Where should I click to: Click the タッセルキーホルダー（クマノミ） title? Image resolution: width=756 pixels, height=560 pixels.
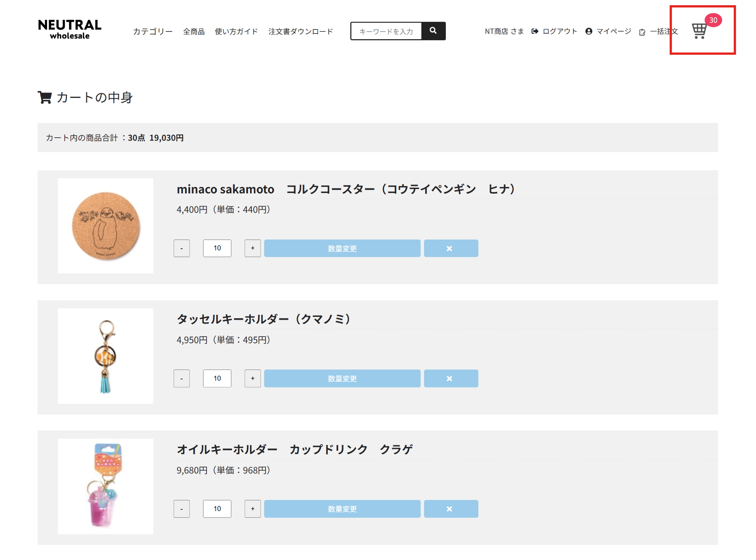click(x=264, y=319)
